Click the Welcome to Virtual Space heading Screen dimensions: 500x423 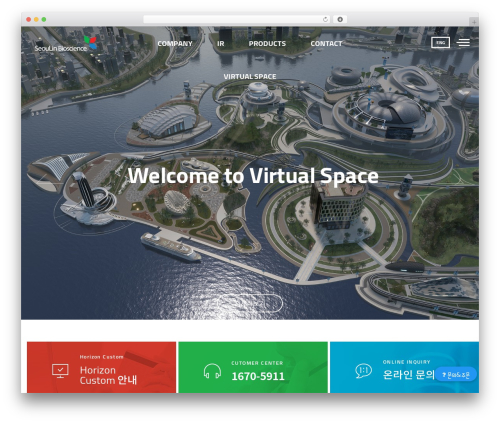pyautogui.click(x=253, y=176)
